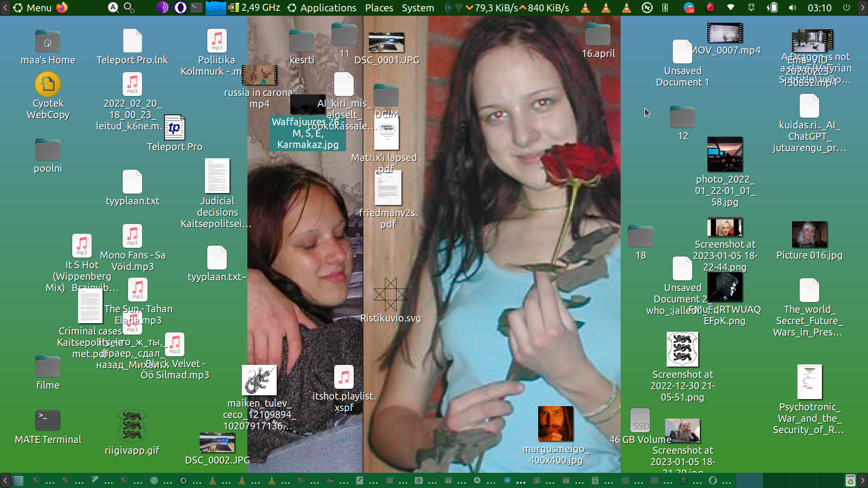Select the itshot.playlist.xspf file
The image size is (868, 488).
(x=344, y=389)
